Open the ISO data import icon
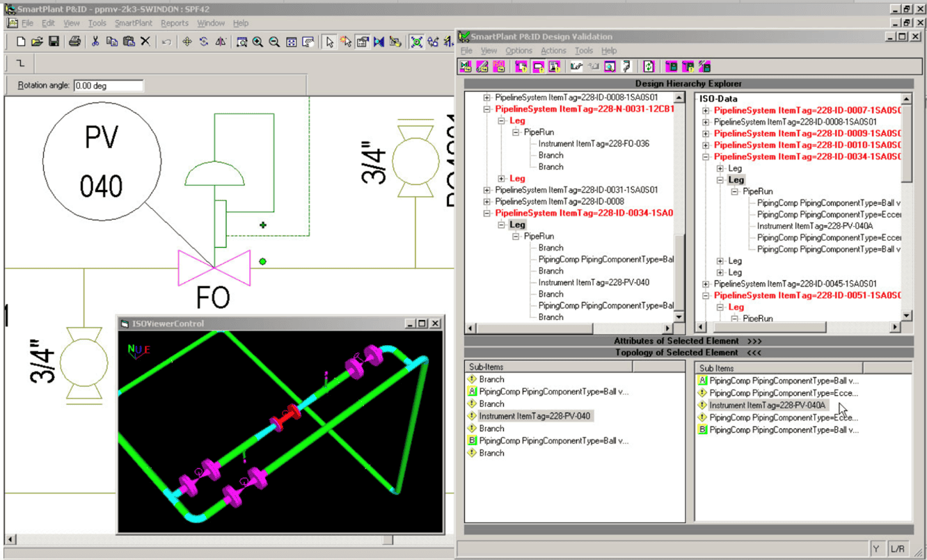927x560 pixels. coord(500,66)
